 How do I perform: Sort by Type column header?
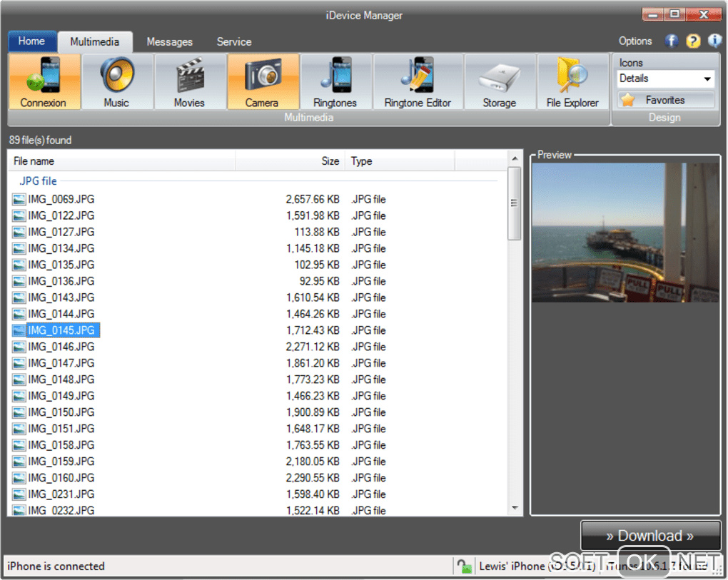400,161
